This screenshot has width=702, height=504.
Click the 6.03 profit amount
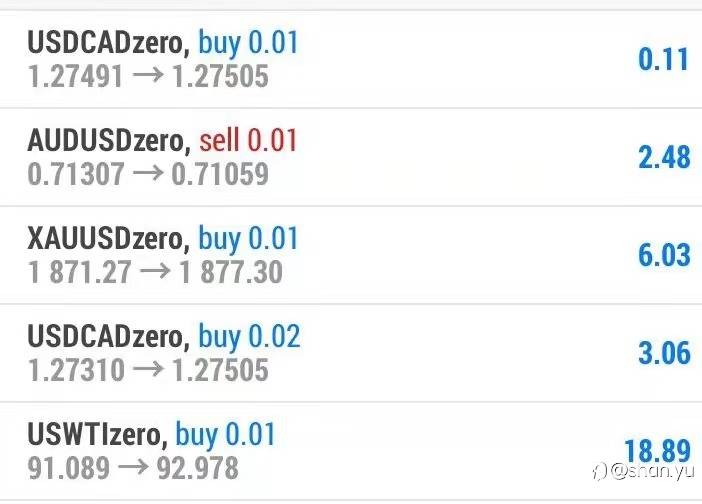point(664,254)
